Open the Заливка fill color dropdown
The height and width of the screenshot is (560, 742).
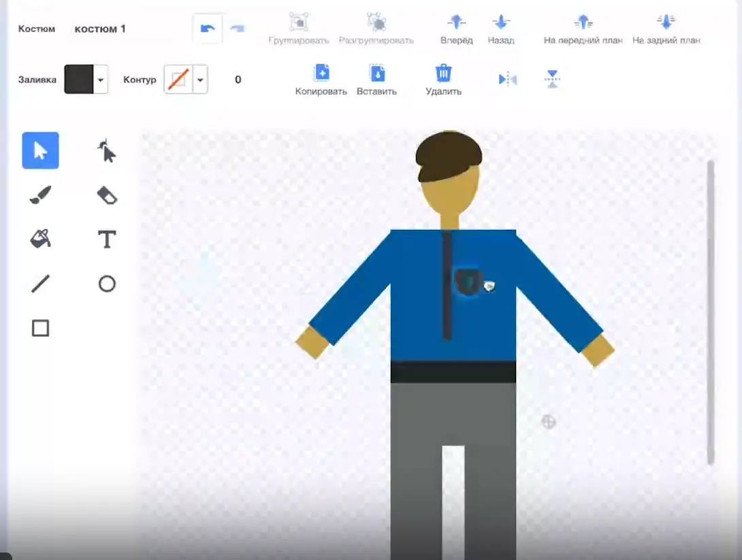coord(100,80)
